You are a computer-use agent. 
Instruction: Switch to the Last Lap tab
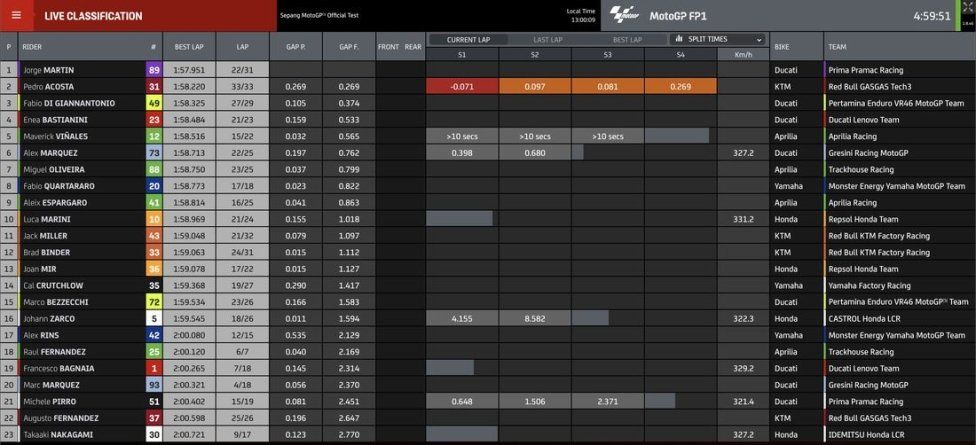(x=548, y=40)
